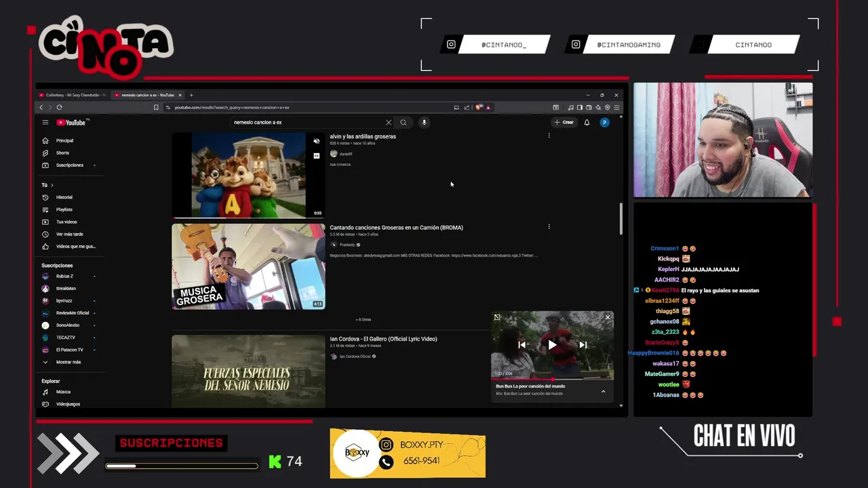
Task: Expand the miniplayer to full watch page
Action: pyautogui.click(x=497, y=317)
